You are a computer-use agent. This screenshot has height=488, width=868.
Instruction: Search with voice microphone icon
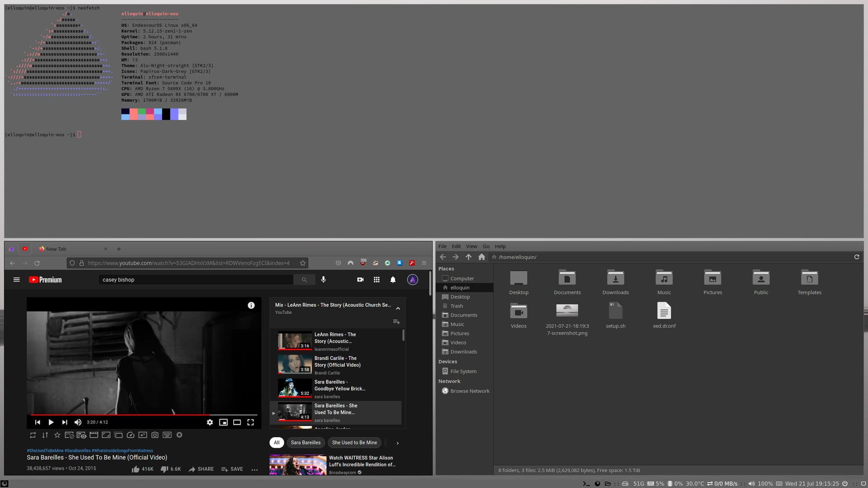(x=323, y=280)
